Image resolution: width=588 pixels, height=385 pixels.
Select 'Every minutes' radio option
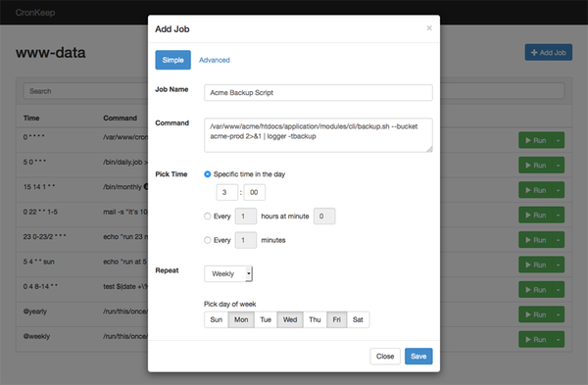[207, 240]
